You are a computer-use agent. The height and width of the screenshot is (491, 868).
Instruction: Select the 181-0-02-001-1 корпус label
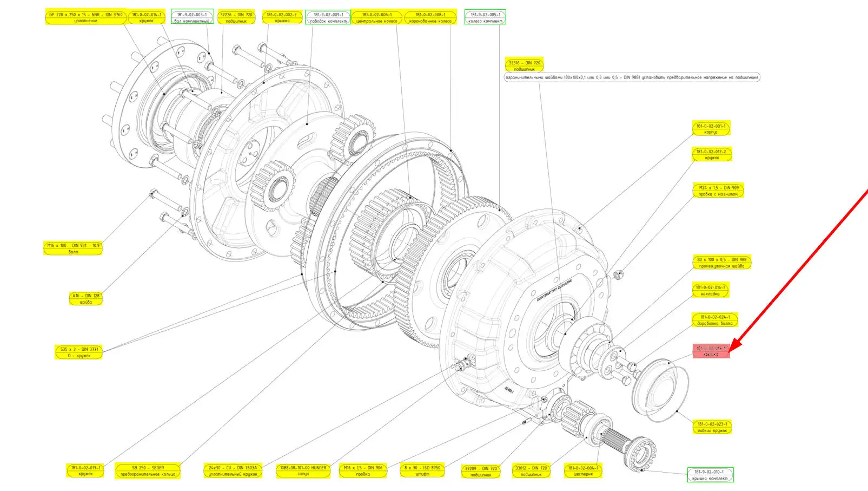[711, 129]
